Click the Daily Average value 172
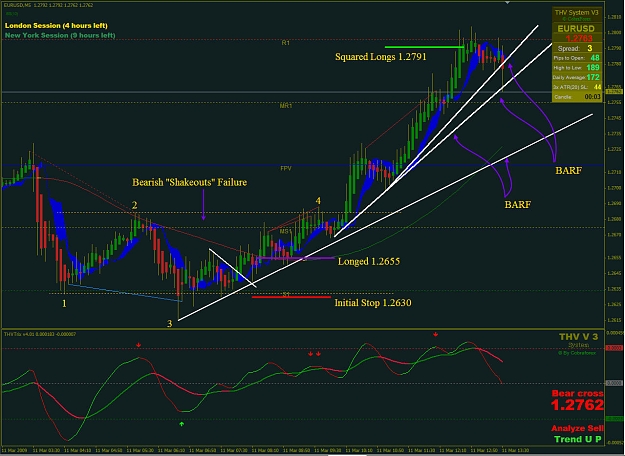625x456 pixels. 593,77
